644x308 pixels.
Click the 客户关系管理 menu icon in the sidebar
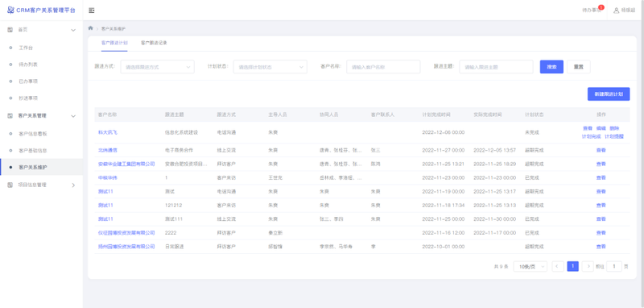pos(10,116)
